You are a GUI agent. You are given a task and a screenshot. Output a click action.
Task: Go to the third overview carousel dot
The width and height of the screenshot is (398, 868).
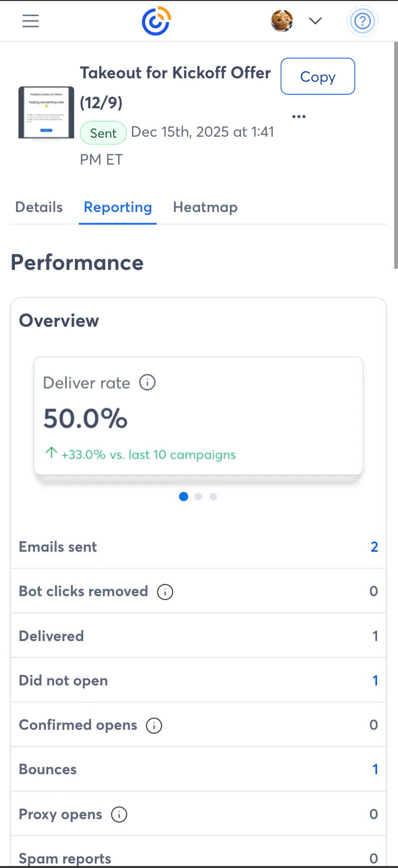click(213, 497)
